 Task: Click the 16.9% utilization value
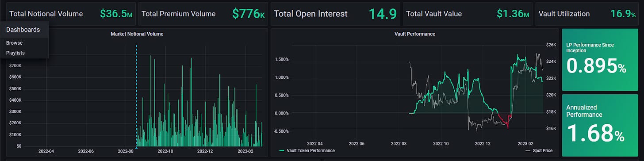pos(623,14)
